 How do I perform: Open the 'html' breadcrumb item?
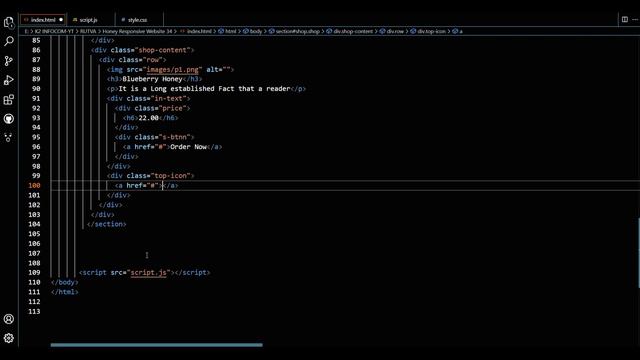coord(227,31)
